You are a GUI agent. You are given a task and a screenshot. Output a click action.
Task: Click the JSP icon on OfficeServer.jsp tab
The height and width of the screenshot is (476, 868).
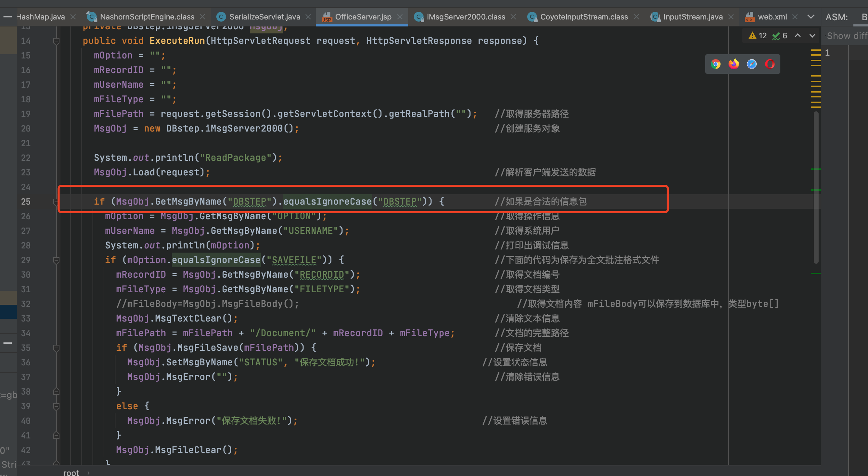tap(327, 17)
